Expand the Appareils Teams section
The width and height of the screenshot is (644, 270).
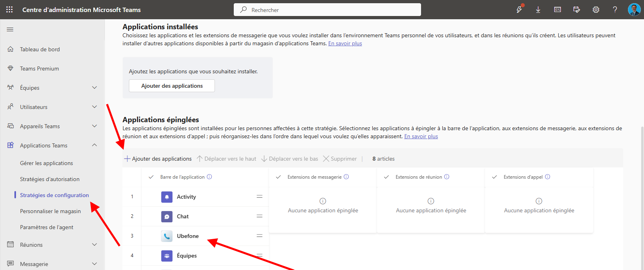(94, 126)
